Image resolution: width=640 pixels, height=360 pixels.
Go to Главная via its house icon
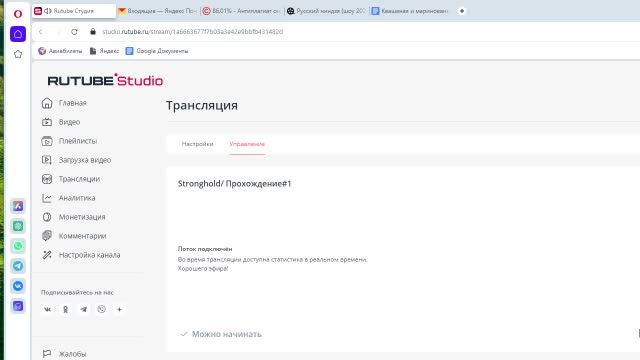[x=47, y=103]
